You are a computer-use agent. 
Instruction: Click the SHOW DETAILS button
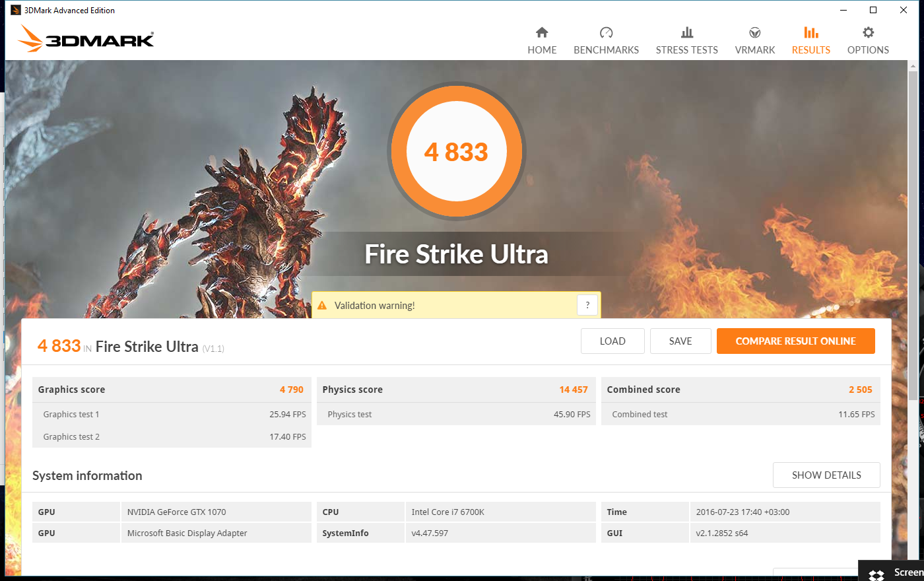coord(826,475)
